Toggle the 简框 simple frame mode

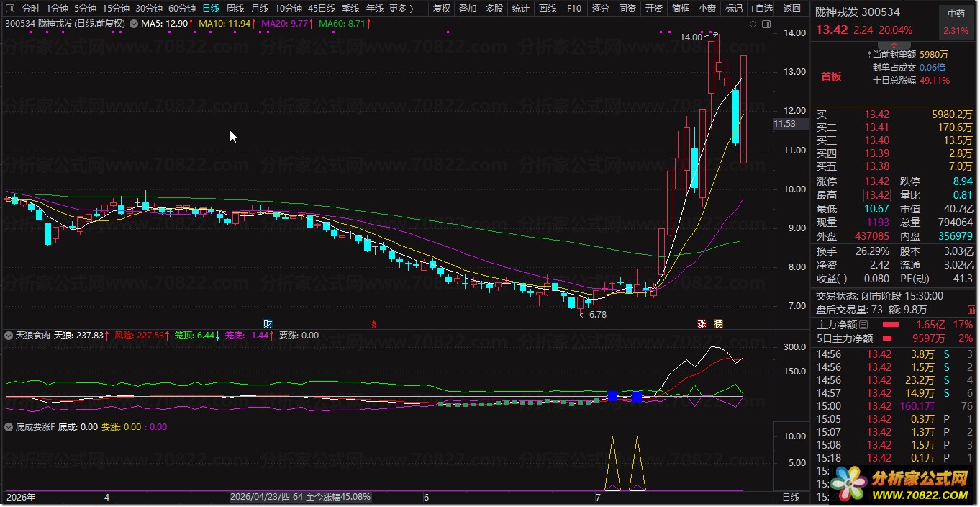(680, 9)
